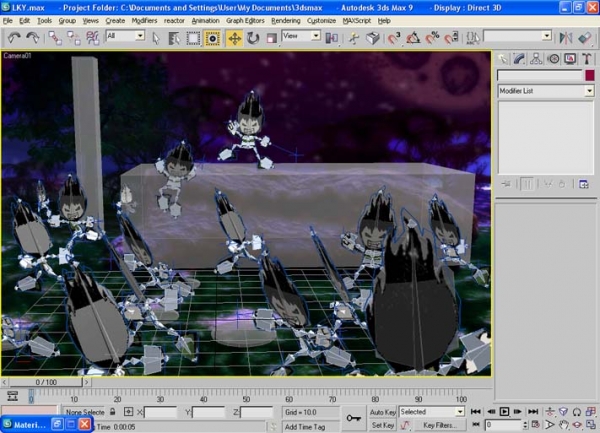The height and width of the screenshot is (433, 600).
Task: Click the Set Key button
Action: [x=382, y=425]
